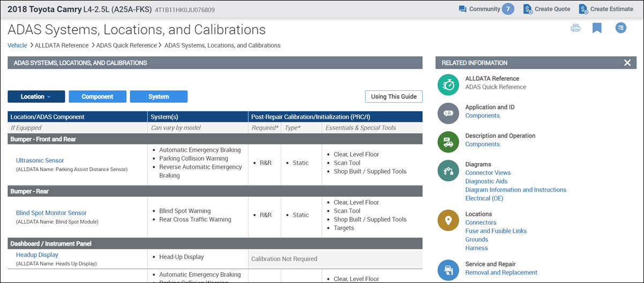
Task: Open the Diagnostic Aids link
Action: tap(486, 181)
